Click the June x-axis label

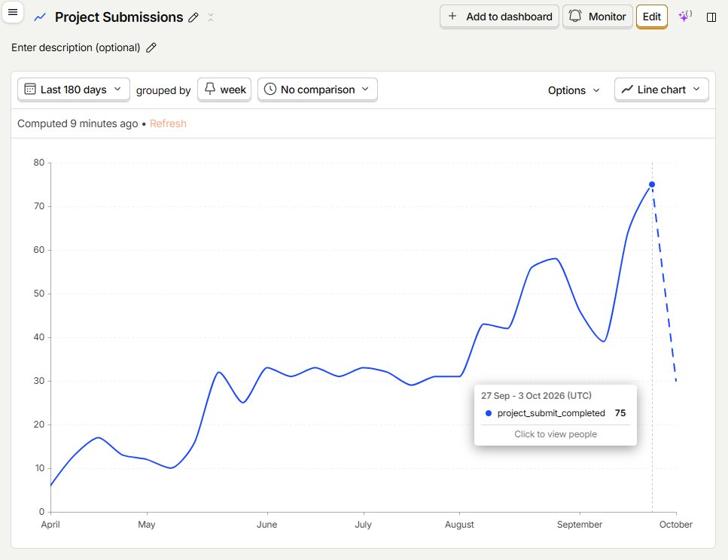[267, 525]
